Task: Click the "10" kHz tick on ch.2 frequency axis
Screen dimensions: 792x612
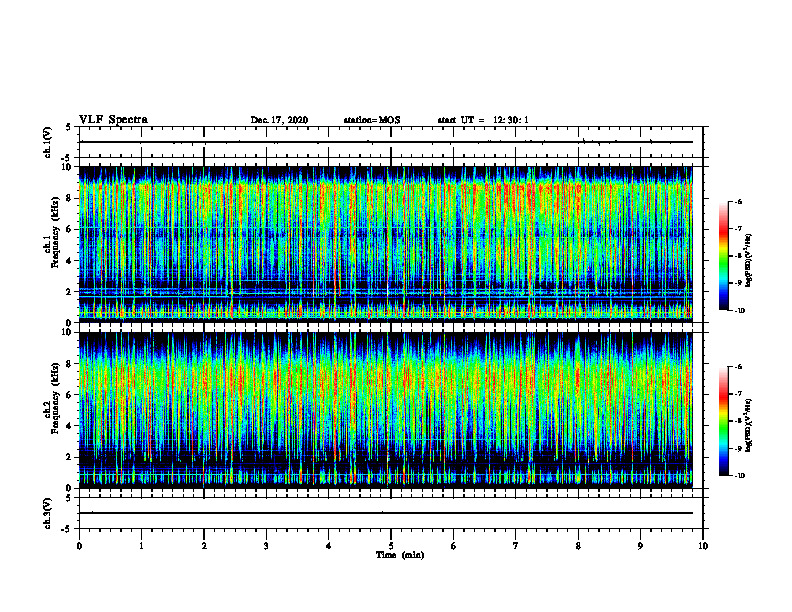Action: [x=68, y=332]
